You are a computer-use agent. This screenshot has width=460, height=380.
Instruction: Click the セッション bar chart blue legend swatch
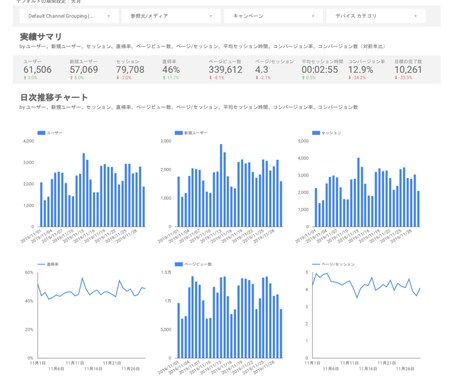316,133
